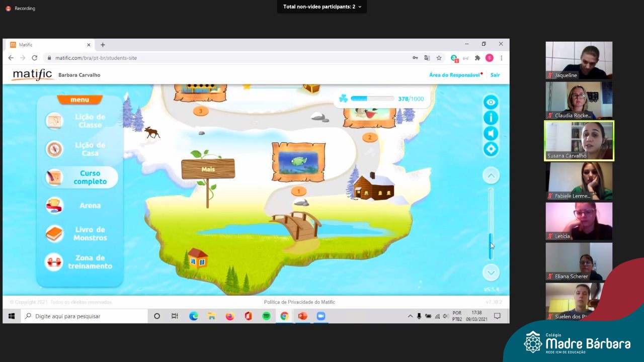Click the browser reload icon

click(34, 58)
